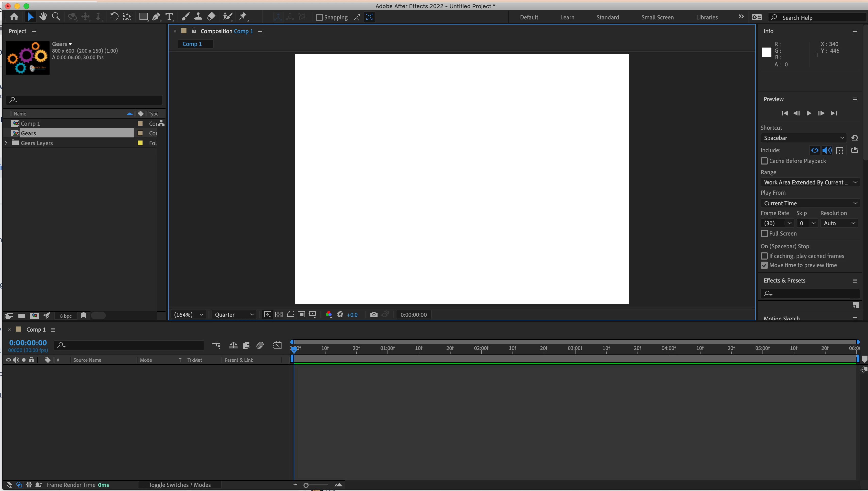Select the Puppet Pin tool
This screenshot has height=491, width=868.
243,17
